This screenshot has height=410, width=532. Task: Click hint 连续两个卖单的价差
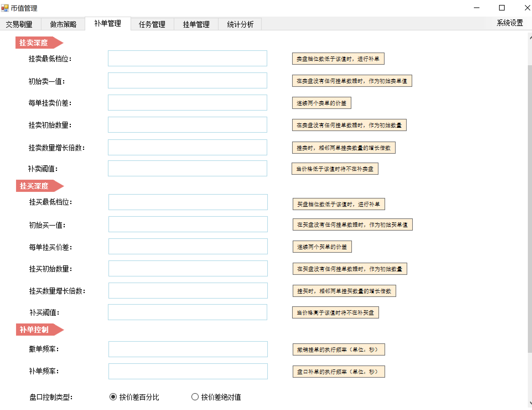pyautogui.click(x=322, y=103)
